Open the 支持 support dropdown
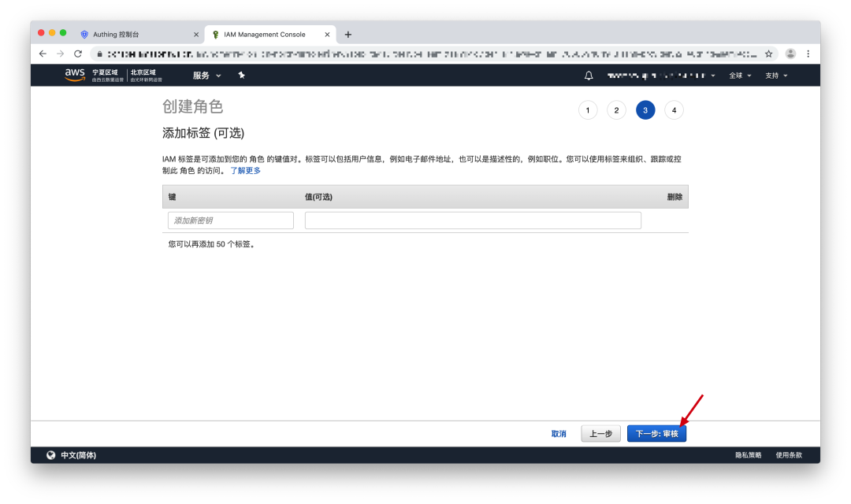 776,76
